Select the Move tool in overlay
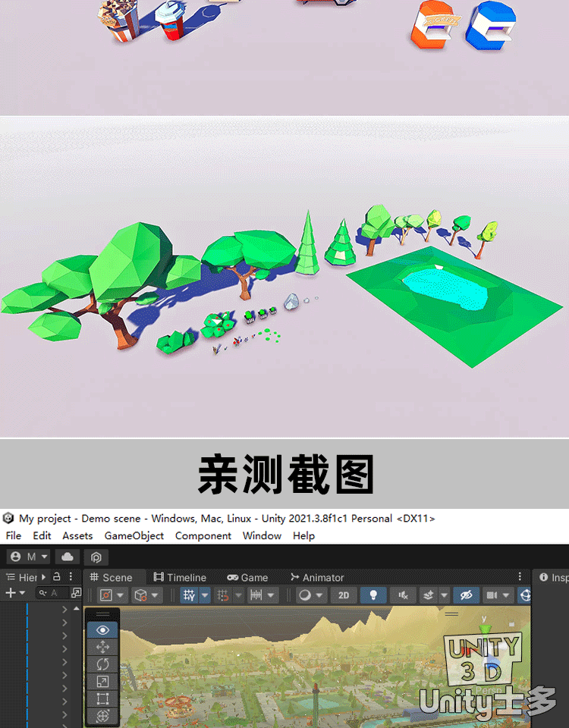 [x=103, y=647]
